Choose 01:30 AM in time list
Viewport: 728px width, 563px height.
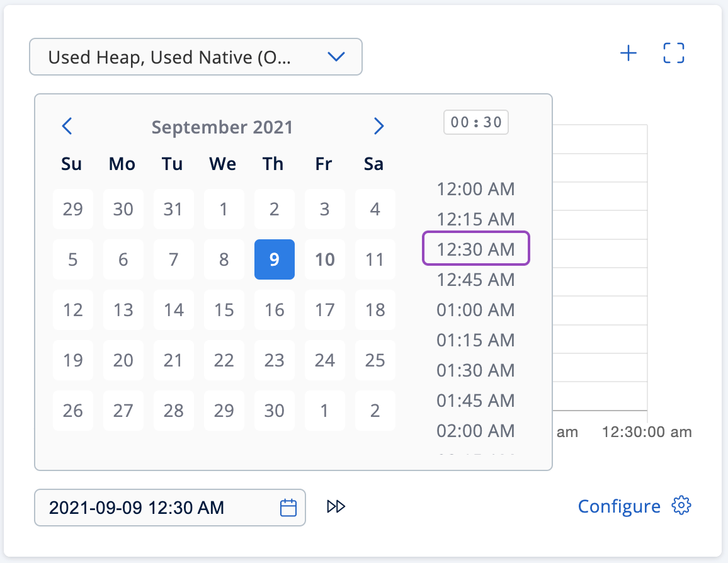475,370
